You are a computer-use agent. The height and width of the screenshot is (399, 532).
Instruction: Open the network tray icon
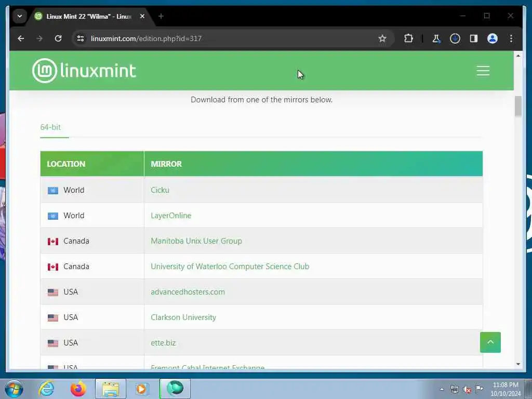click(x=454, y=390)
